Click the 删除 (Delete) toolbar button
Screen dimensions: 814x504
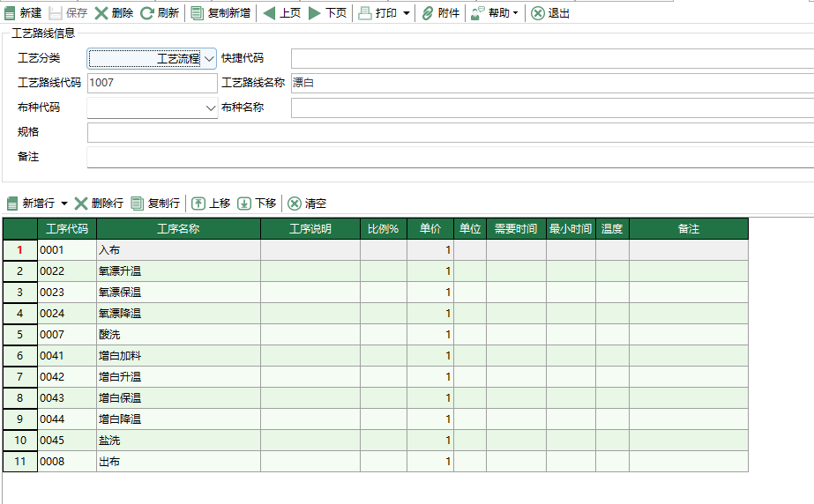point(115,13)
